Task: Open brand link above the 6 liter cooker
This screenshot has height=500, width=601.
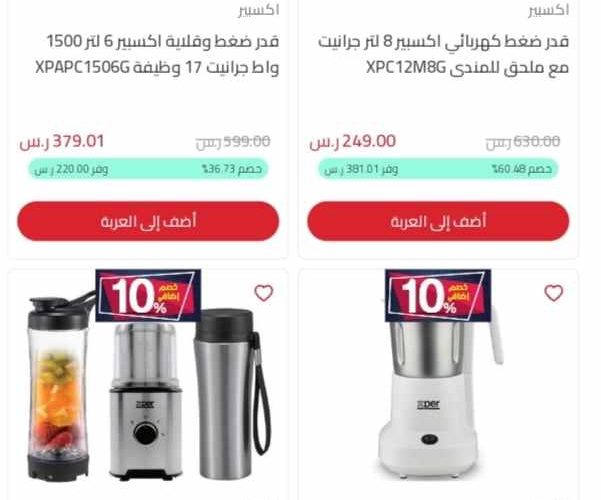Action: pos(259,10)
